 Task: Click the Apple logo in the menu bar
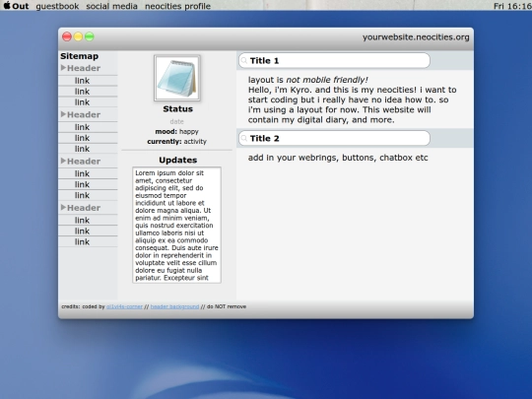point(7,6)
